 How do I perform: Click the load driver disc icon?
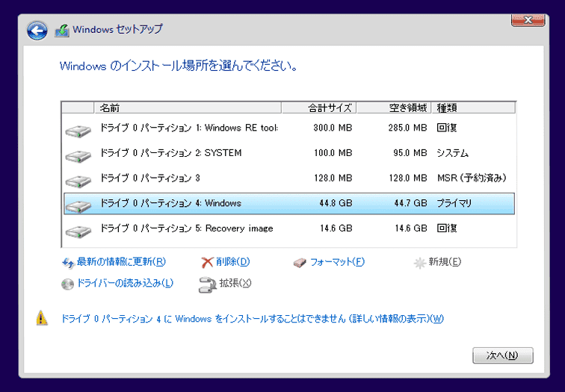click(67, 284)
